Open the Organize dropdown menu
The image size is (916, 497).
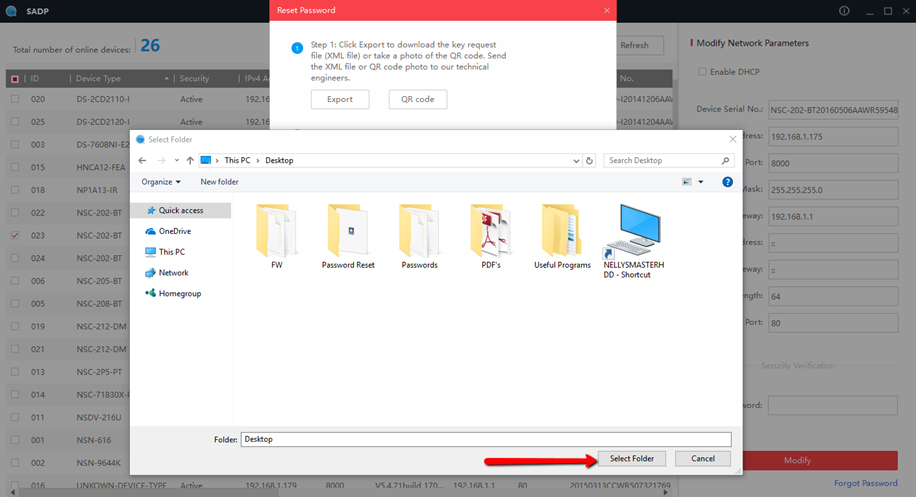161,182
